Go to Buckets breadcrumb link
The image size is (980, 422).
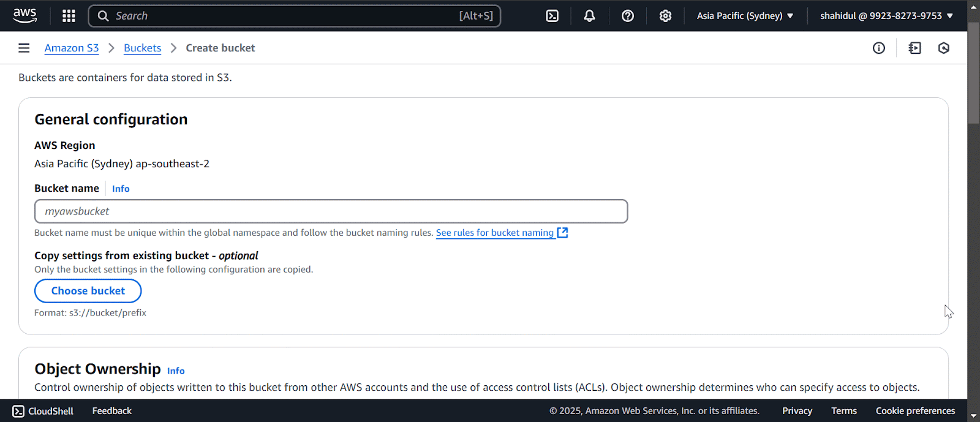[x=143, y=48]
